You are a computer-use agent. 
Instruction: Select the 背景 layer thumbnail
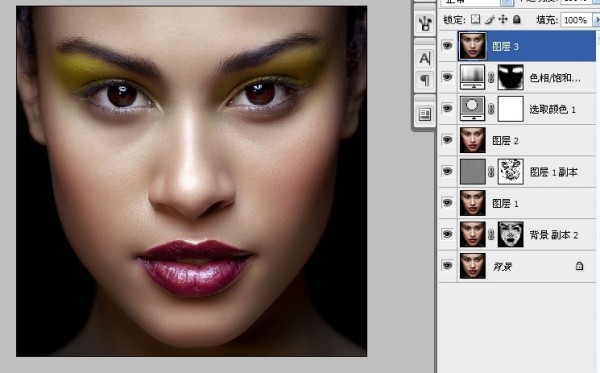(x=473, y=266)
